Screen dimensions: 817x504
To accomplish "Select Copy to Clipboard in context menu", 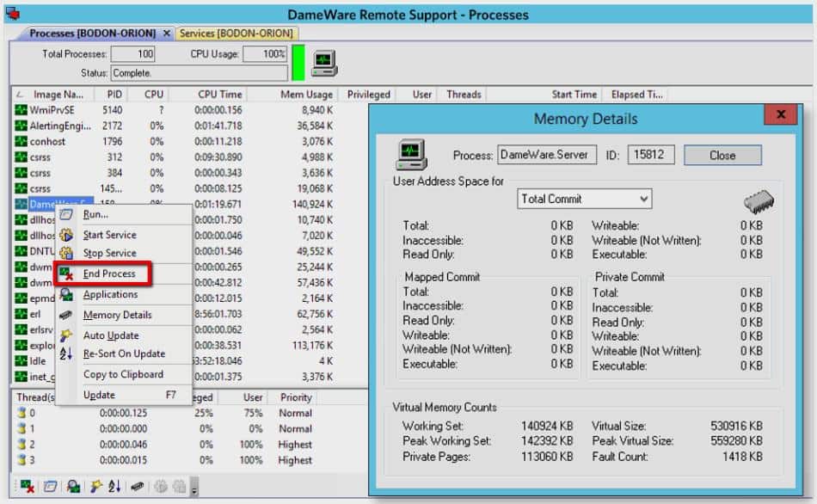I will point(124,374).
